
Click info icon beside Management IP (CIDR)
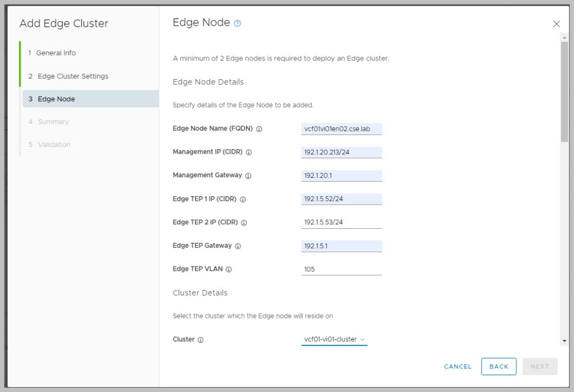(249, 153)
